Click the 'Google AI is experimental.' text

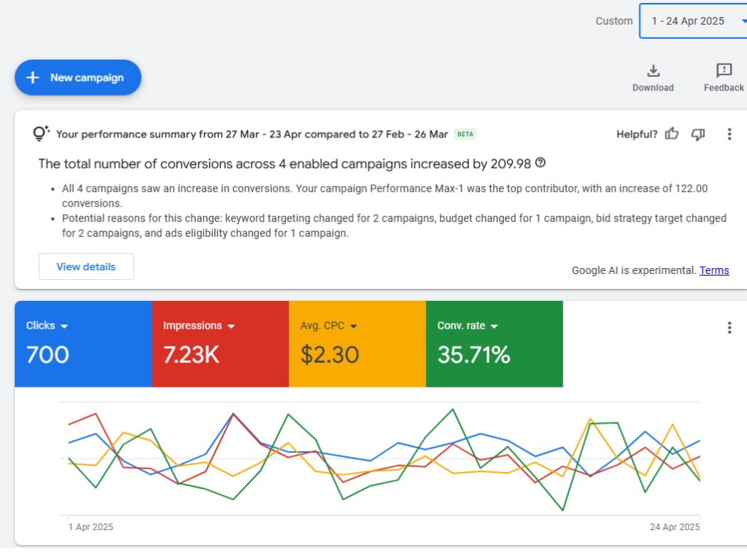[x=633, y=270]
